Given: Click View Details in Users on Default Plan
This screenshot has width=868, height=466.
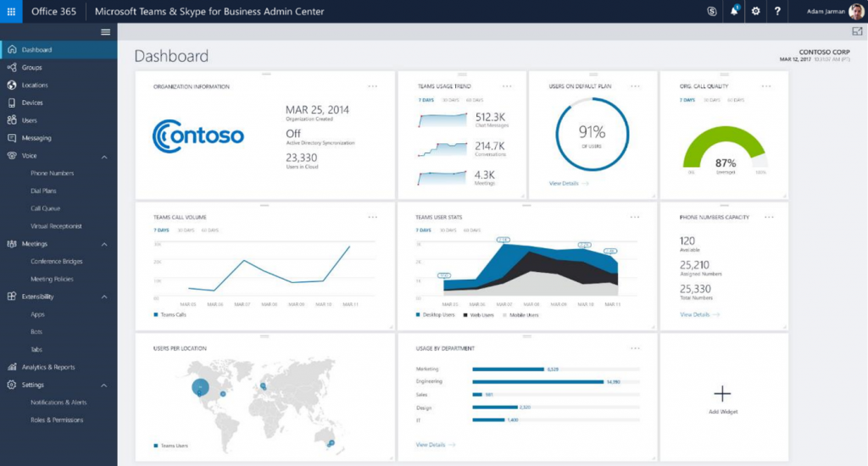Looking at the screenshot, I should click(569, 183).
